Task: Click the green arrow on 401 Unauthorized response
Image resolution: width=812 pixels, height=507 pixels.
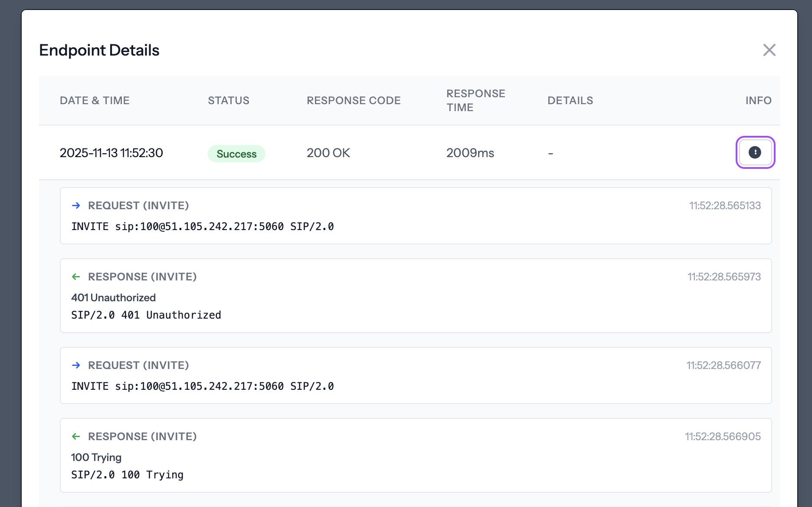Action: pyautogui.click(x=76, y=277)
